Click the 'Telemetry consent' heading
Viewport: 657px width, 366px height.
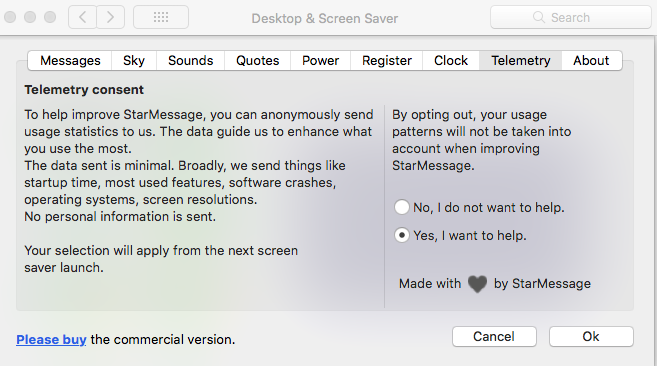click(x=84, y=90)
